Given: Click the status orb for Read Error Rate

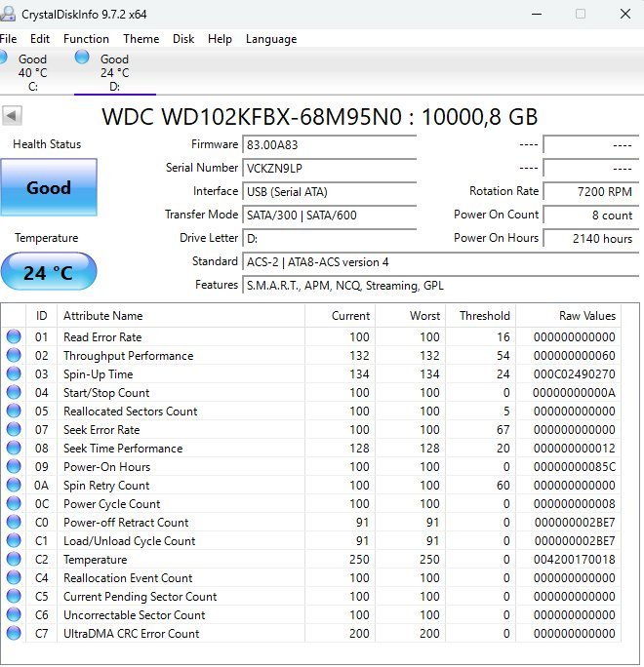Looking at the screenshot, I should (x=14, y=337).
